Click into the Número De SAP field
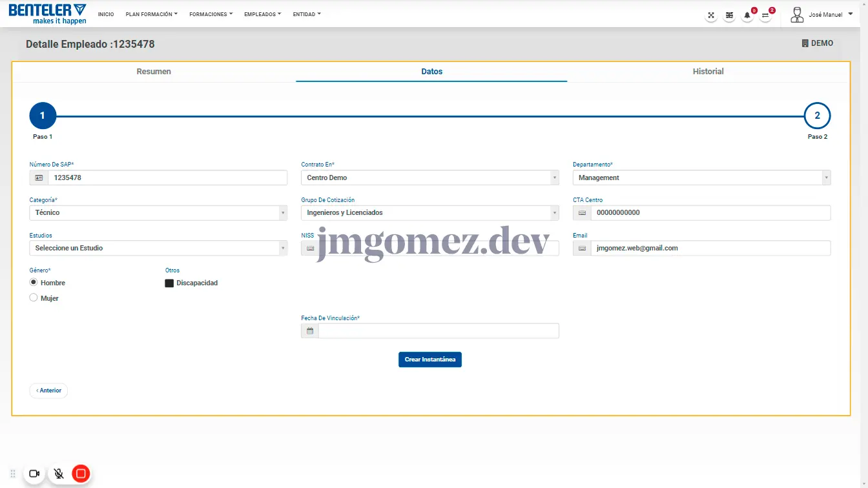868x488 pixels. (x=167, y=178)
